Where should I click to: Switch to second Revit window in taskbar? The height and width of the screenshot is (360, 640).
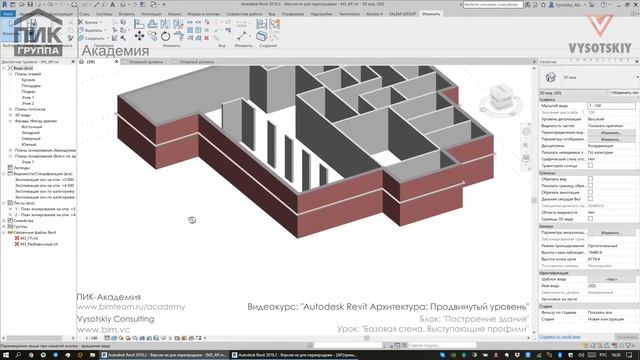(295, 355)
